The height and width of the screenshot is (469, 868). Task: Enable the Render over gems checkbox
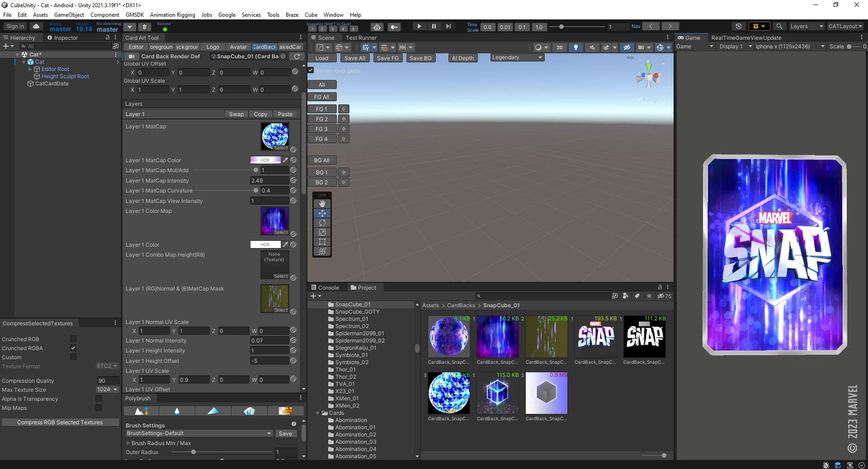[x=311, y=70]
